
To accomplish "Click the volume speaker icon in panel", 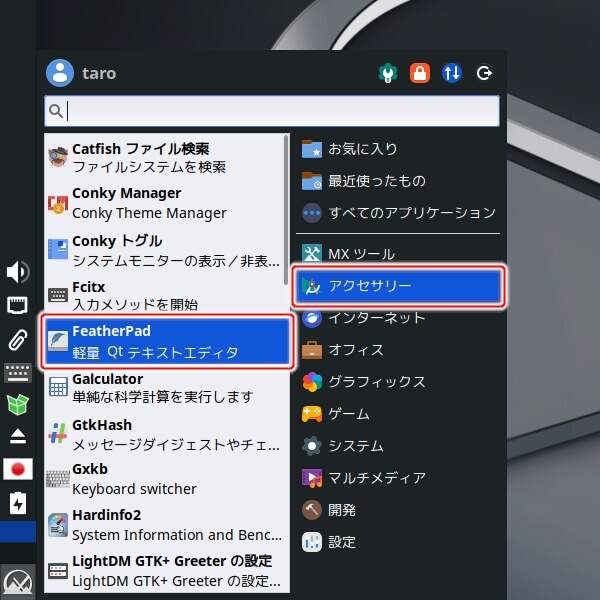I will pyautogui.click(x=17, y=272).
